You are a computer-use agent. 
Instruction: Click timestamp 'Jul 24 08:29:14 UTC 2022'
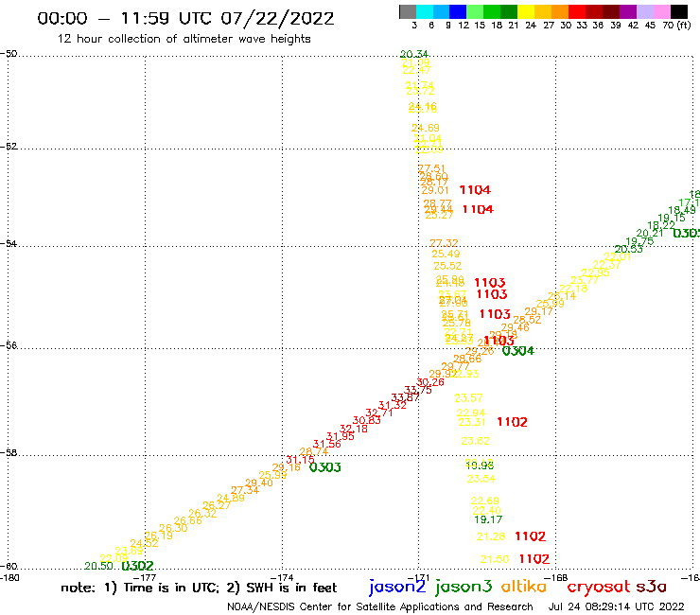point(616,607)
